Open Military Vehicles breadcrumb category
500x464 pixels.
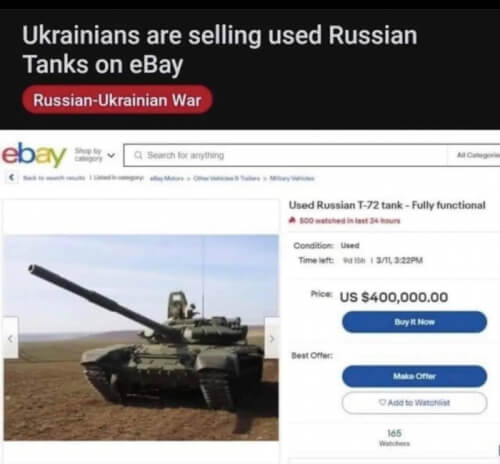[x=292, y=178]
